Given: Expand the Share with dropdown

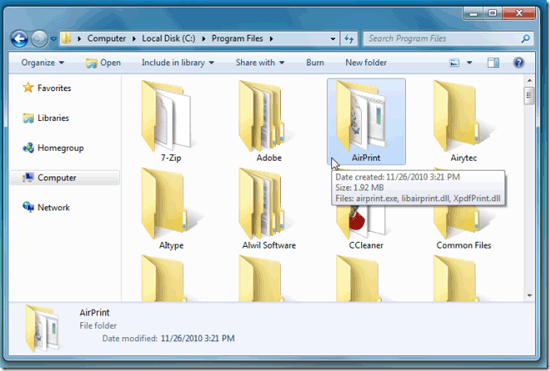Looking at the screenshot, I should pyautogui.click(x=260, y=63).
